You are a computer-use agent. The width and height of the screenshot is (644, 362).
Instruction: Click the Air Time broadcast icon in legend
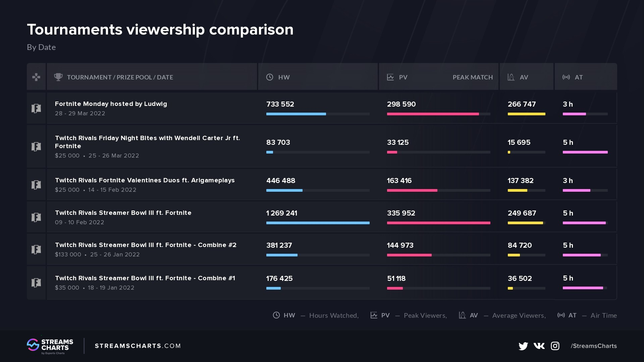[561, 315]
